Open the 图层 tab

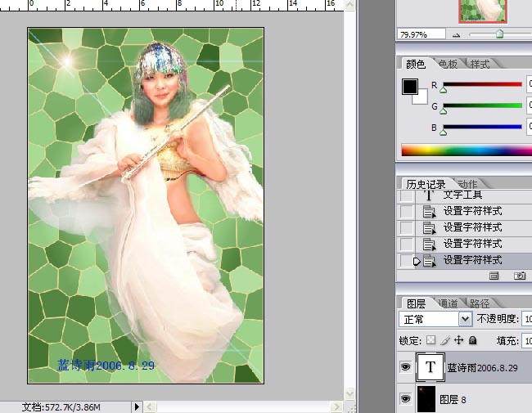416,303
